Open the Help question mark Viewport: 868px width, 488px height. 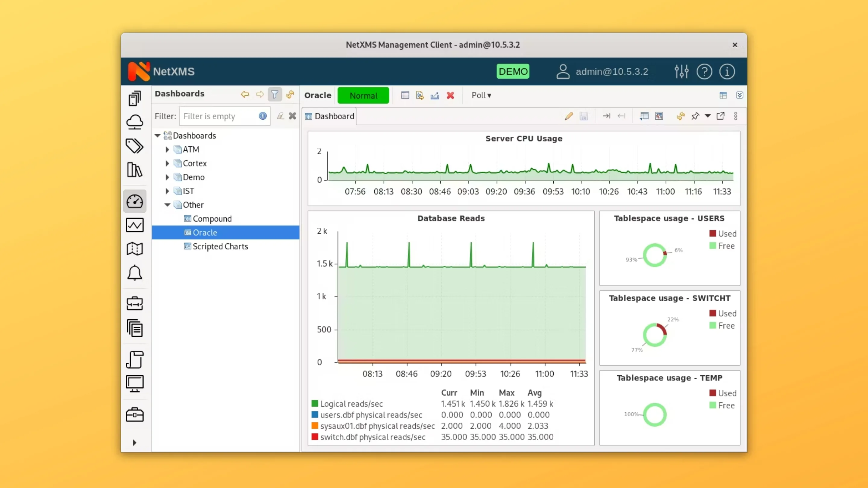[x=704, y=71]
